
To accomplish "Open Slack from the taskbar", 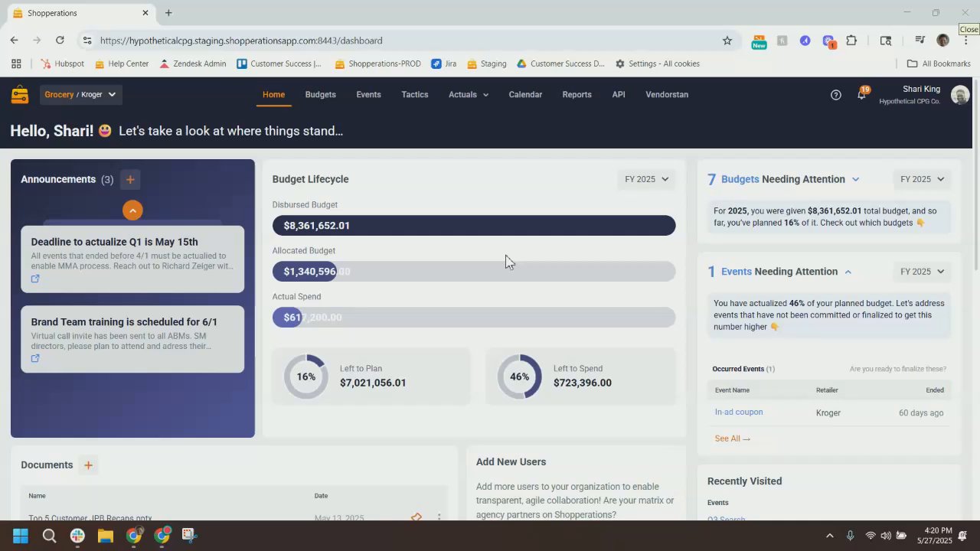I will pos(77,536).
